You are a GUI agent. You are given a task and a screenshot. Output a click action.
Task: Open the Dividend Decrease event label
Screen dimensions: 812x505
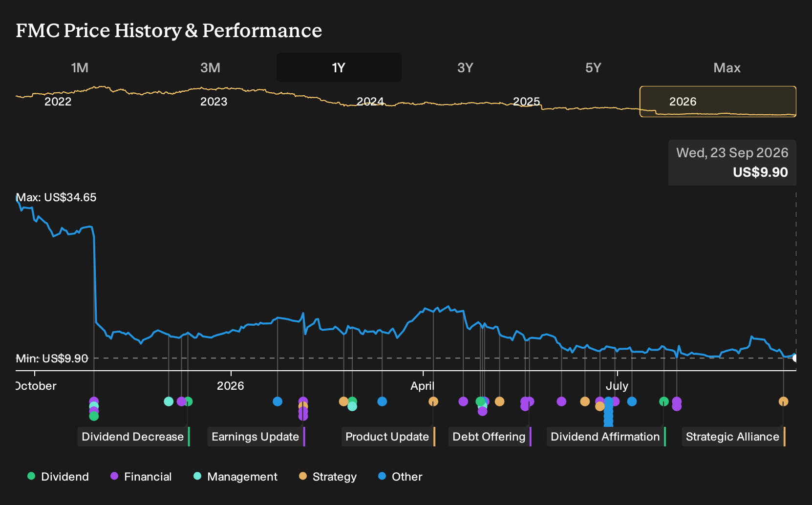tap(133, 437)
